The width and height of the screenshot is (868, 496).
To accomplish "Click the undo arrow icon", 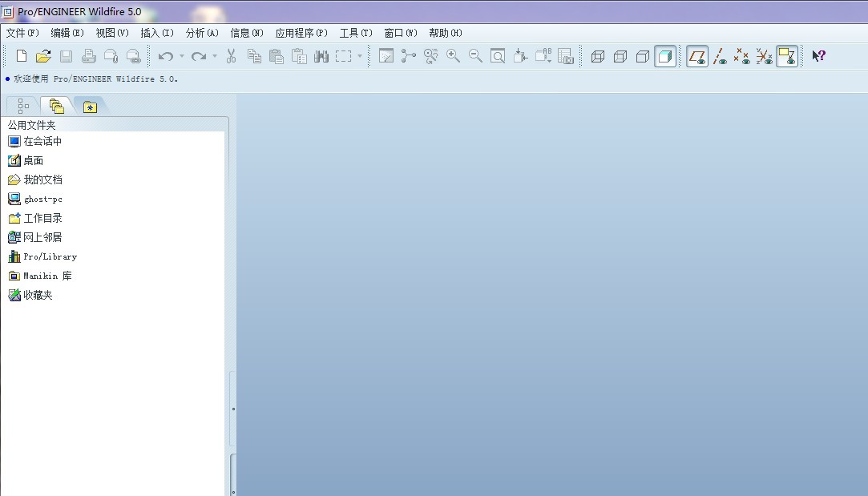I will point(166,56).
